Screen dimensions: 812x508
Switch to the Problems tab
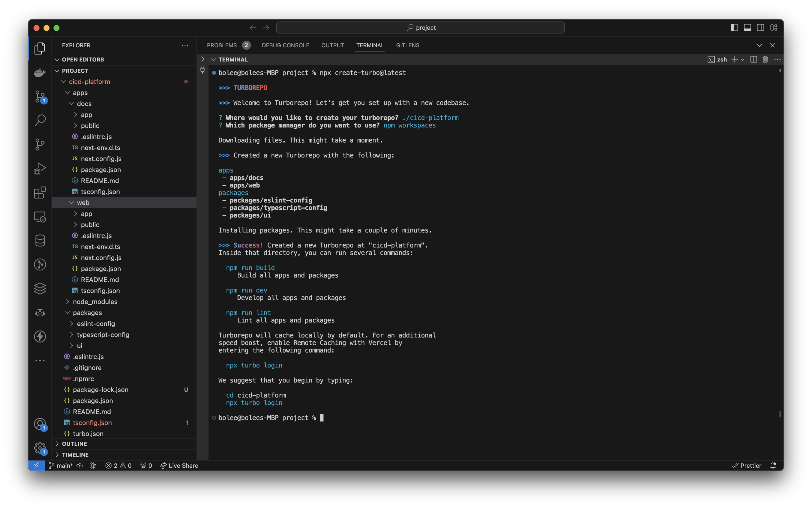click(x=222, y=45)
